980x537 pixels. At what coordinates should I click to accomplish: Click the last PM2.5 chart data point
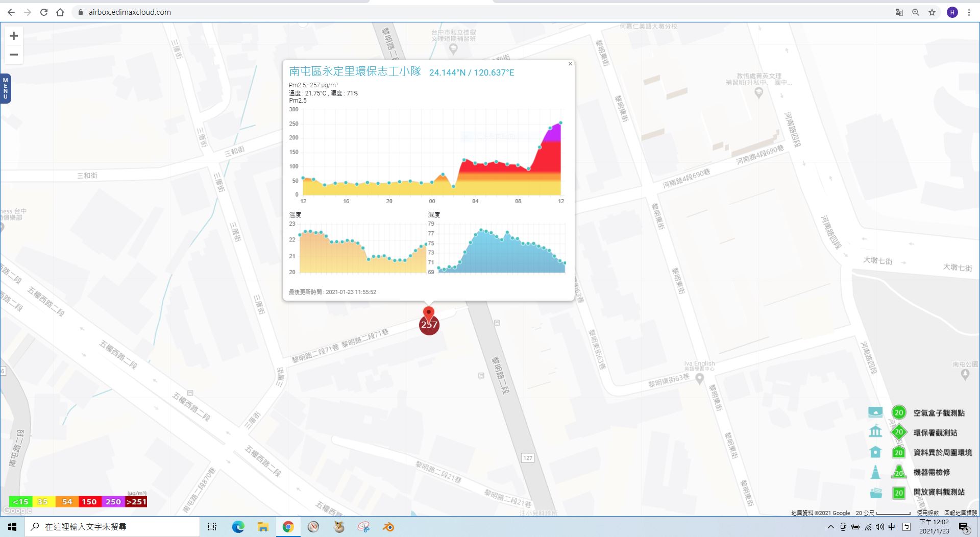pyautogui.click(x=561, y=123)
